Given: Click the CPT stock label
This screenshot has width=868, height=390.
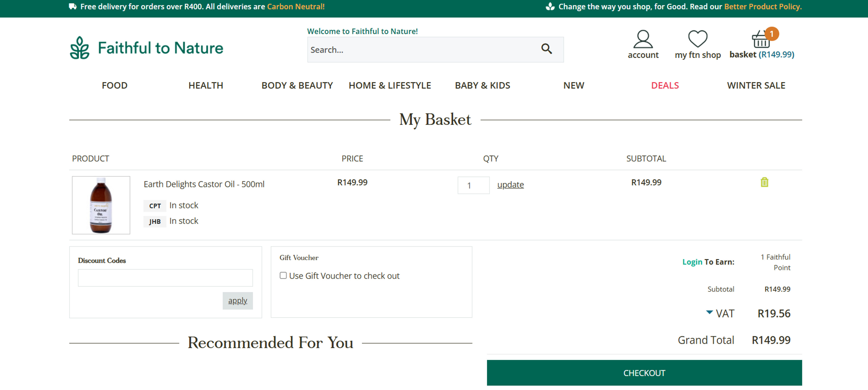Looking at the screenshot, I should click(155, 206).
